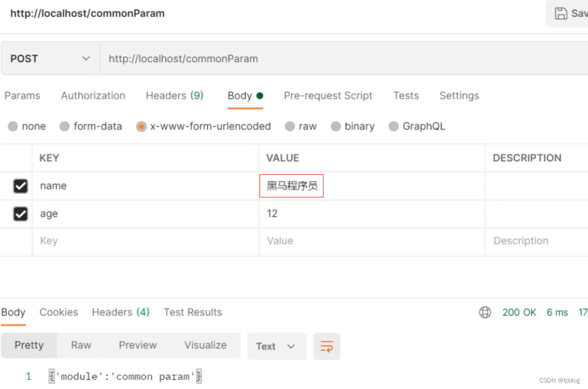588x389 pixels.
Task: Select the form-data radio option
Action: coord(64,126)
